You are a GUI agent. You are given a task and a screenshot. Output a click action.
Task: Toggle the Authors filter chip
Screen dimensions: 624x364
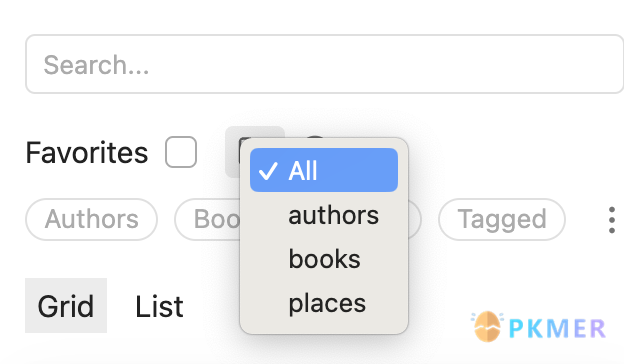92,220
